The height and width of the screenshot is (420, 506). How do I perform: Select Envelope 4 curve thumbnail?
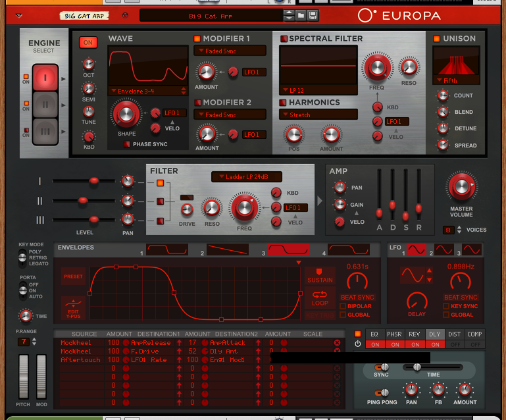[349, 249]
